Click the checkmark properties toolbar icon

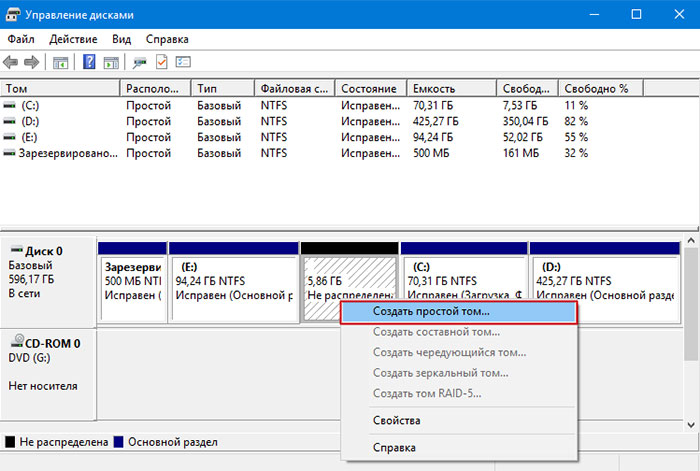[162, 62]
